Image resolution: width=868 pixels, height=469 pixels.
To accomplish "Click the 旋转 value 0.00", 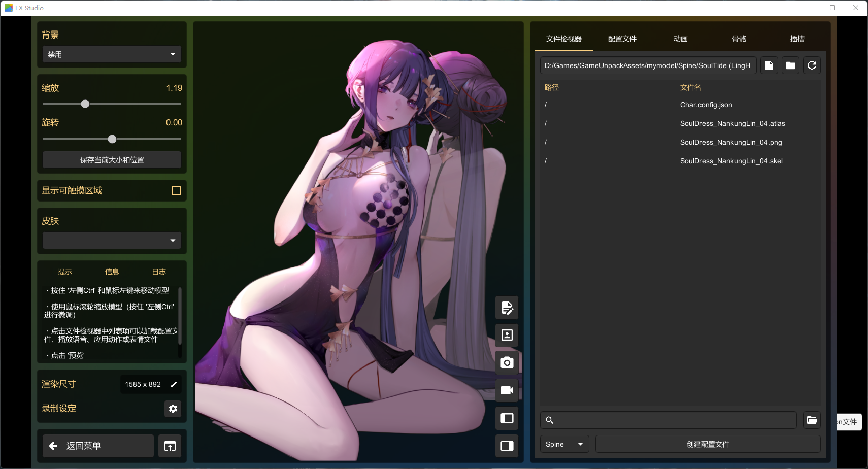I will click(x=174, y=122).
